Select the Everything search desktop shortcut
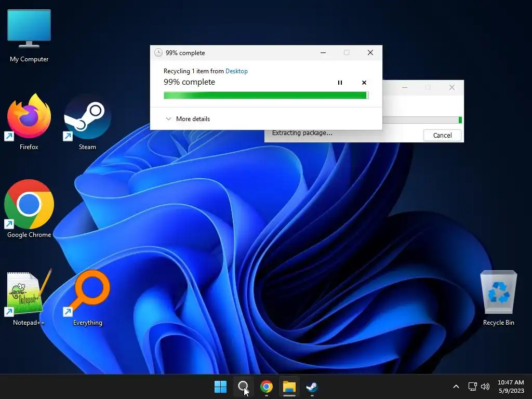532x399 pixels. tap(87, 298)
